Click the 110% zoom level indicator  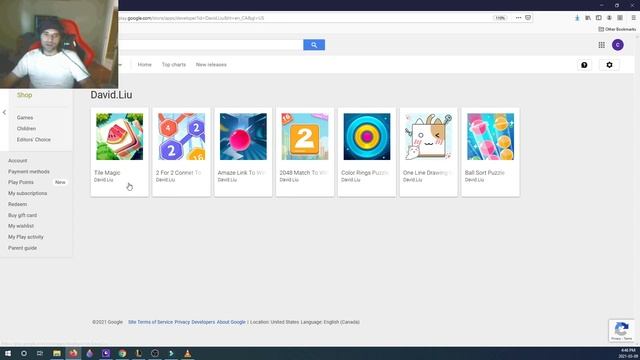tap(500, 18)
